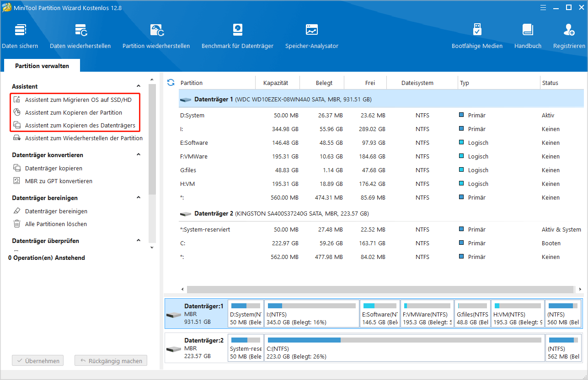Click Rückgängig machen button
The height and width of the screenshot is (380, 588).
[111, 361]
